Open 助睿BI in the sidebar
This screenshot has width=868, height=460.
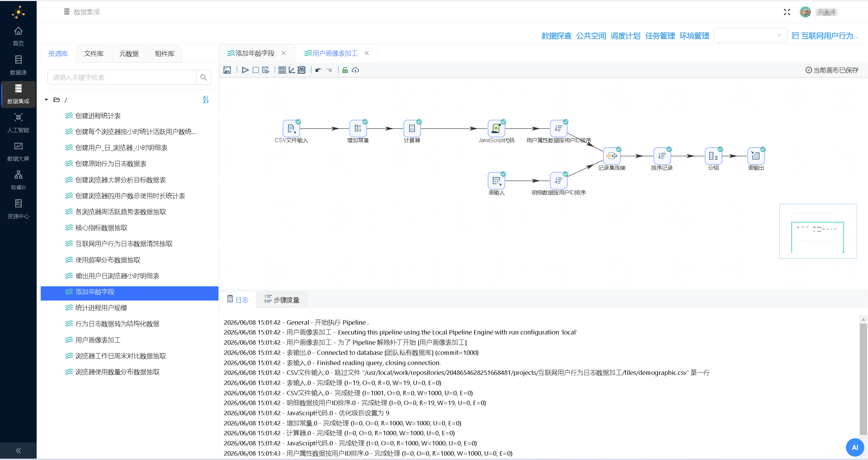point(18,180)
